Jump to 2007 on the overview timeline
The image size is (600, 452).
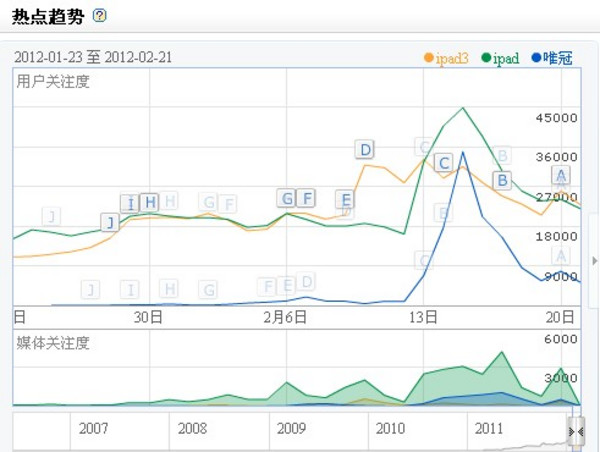93,428
